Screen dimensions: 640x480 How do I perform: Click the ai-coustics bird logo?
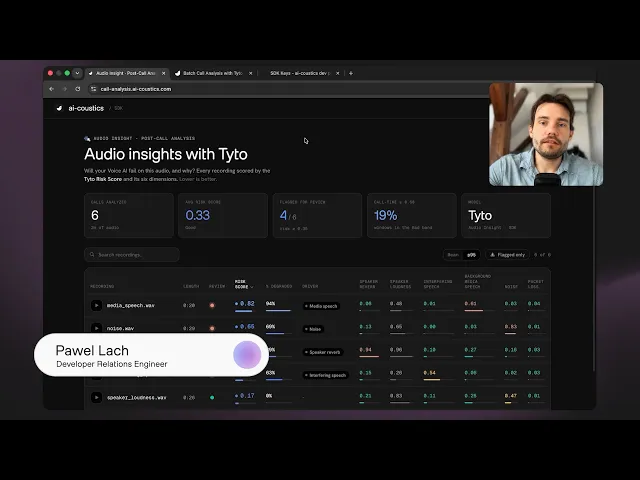[60, 108]
